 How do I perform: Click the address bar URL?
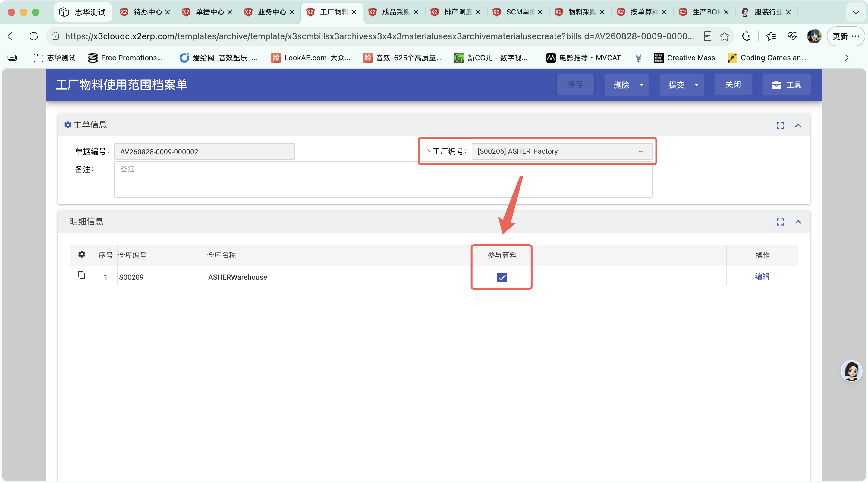click(379, 36)
